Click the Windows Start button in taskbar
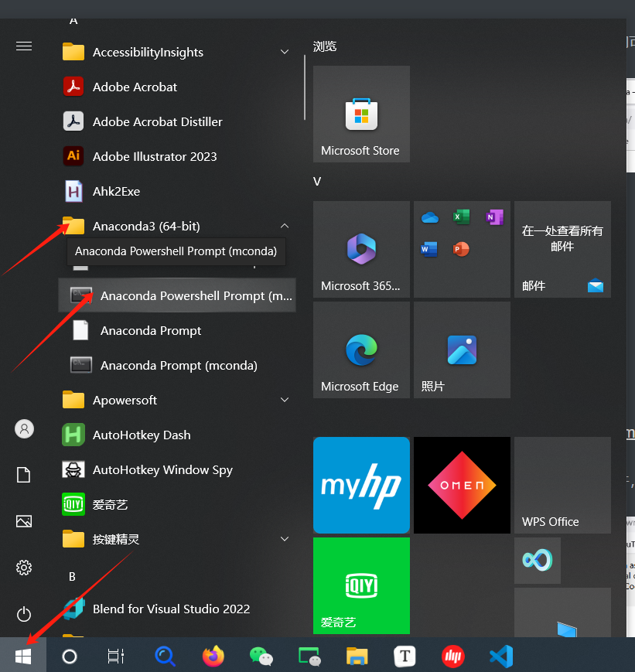The image size is (635, 672). [x=23, y=656]
